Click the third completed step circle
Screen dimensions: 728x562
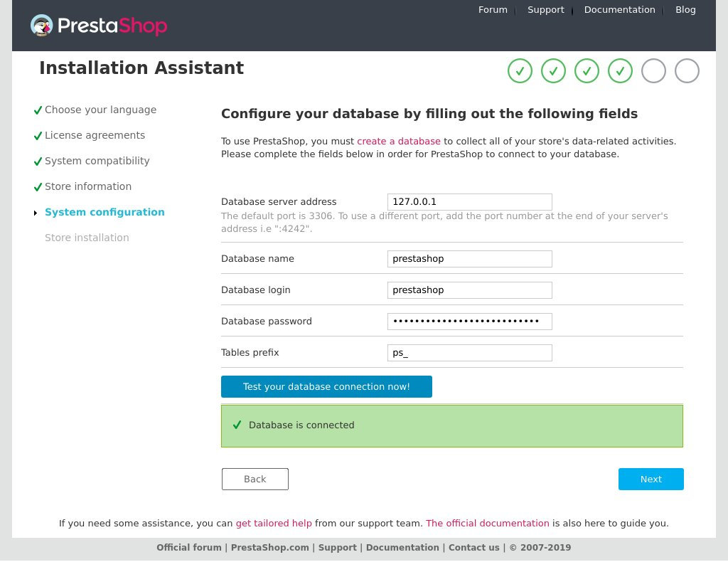tap(587, 70)
